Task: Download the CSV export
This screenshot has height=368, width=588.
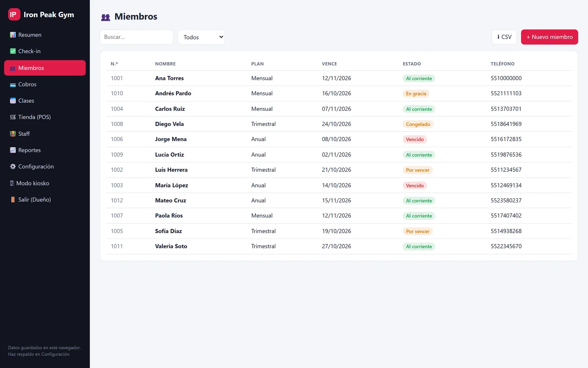Action: coord(504,37)
